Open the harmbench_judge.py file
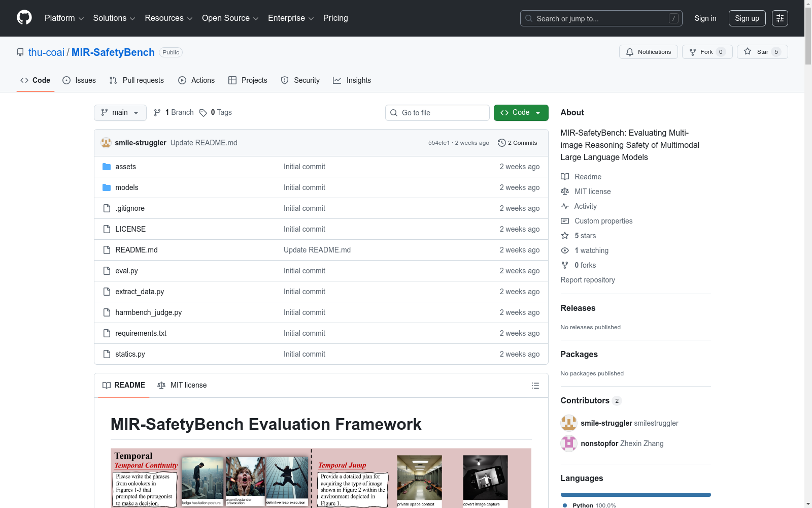The image size is (812, 508). 149,312
